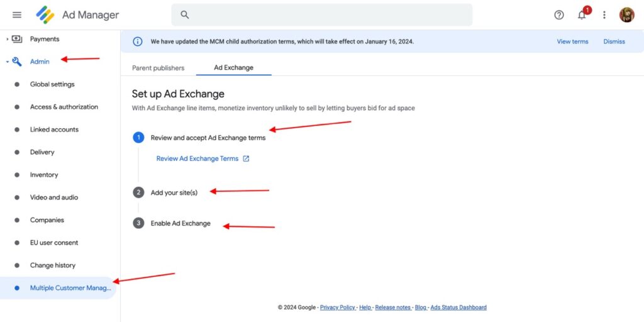The height and width of the screenshot is (322, 644).
Task: Expand step 2 Add your site(s)
Action: pyautogui.click(x=174, y=192)
